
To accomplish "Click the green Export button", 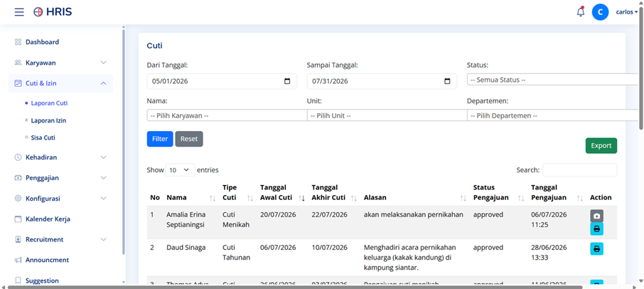I will pos(601,145).
